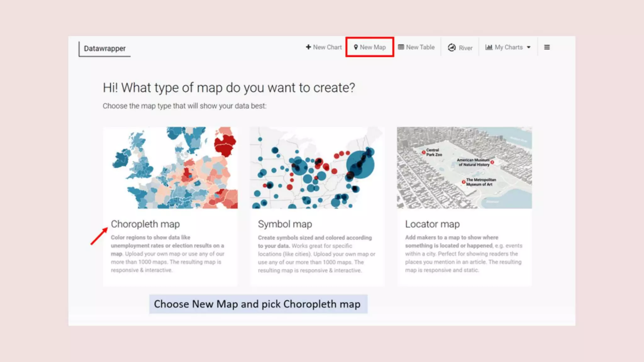Open the hamburger menu icon

tap(547, 47)
